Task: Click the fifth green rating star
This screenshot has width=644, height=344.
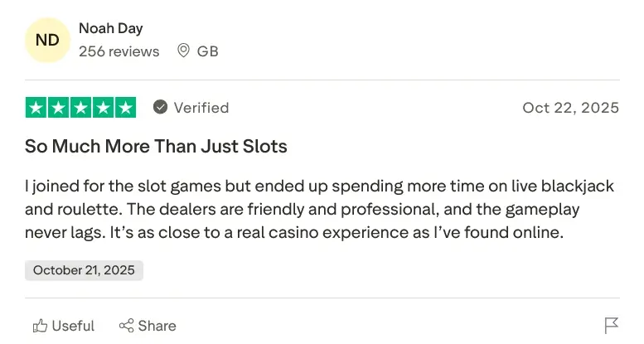Action: pos(125,108)
